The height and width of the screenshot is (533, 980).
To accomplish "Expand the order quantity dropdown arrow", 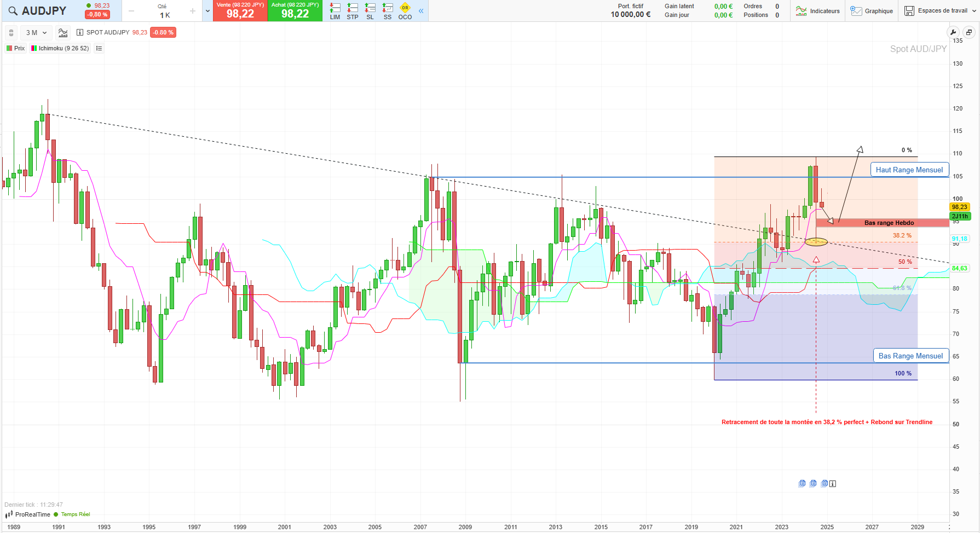I will [x=207, y=11].
